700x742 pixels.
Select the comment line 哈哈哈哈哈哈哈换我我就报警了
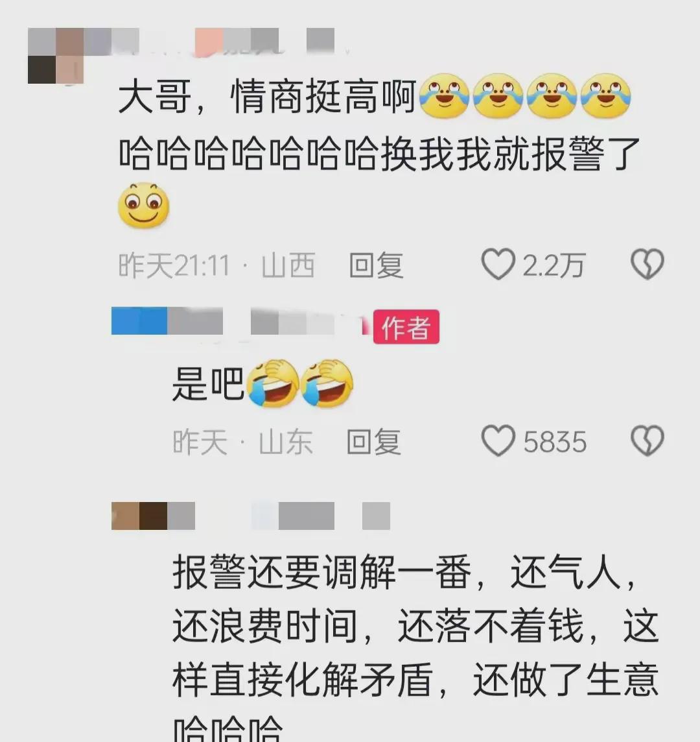[379, 154]
